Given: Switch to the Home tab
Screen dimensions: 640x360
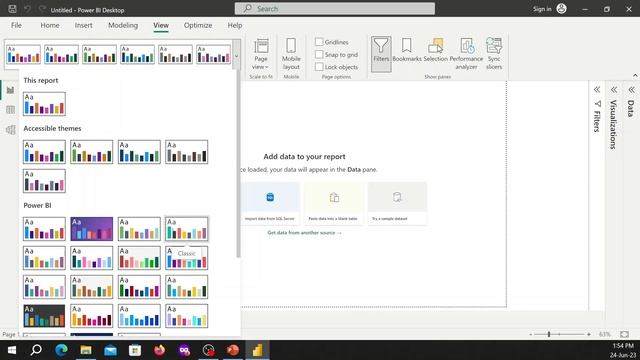Looking at the screenshot, I should point(50,25).
